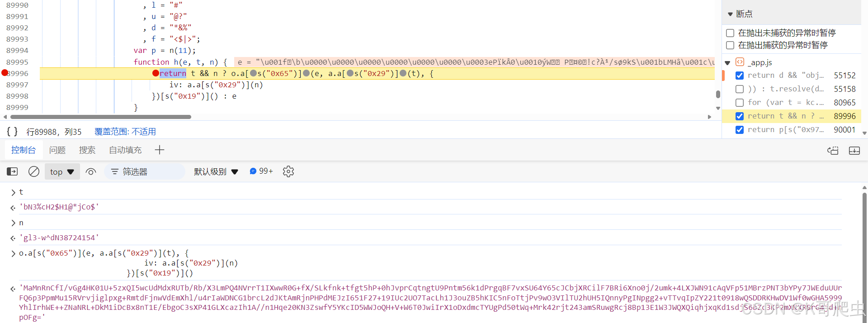
Task: Expand the console input entry 'n'
Action: [13, 223]
